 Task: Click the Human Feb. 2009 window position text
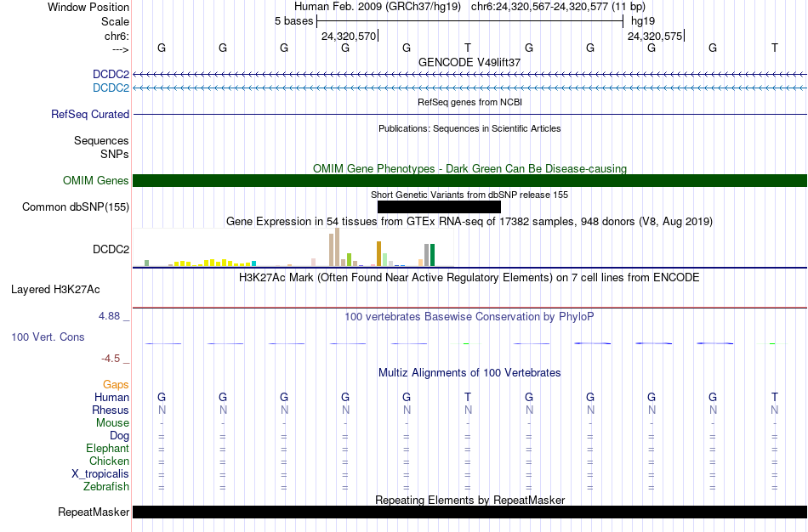click(x=469, y=7)
